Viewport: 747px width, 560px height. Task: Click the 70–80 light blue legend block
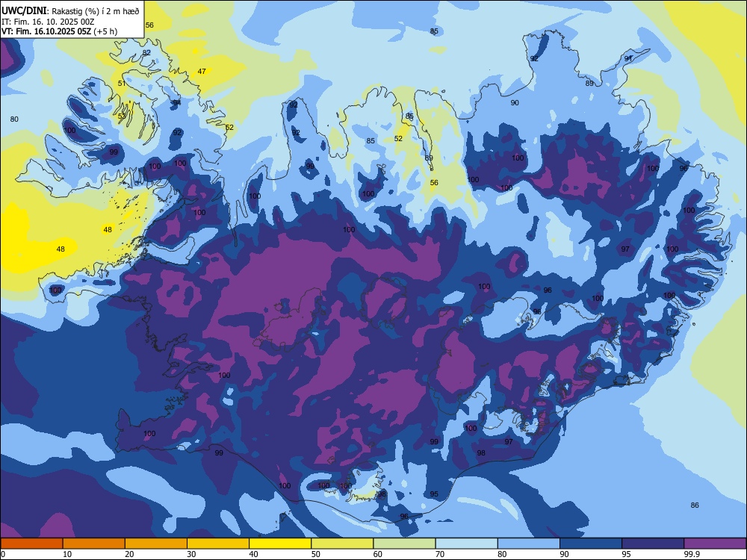pyautogui.click(x=466, y=544)
